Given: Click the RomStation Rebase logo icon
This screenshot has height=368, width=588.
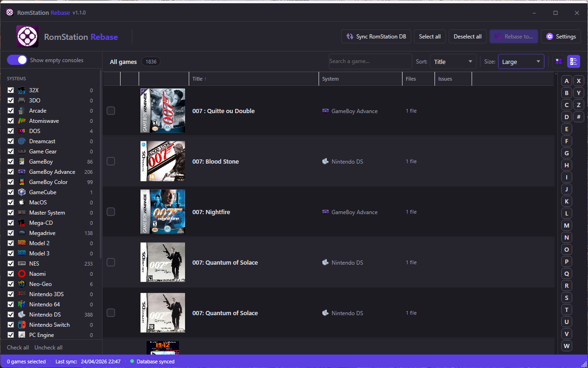Looking at the screenshot, I should 27,37.
